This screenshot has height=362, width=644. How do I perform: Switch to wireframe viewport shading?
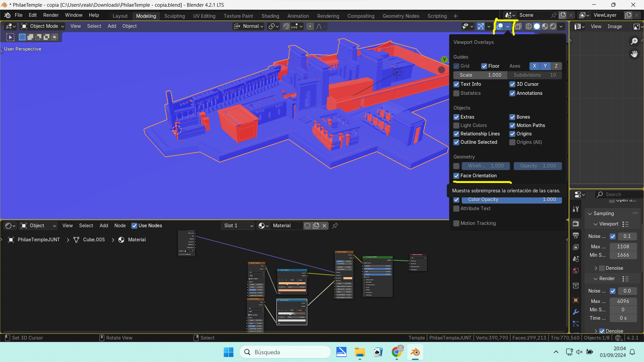[529, 26]
